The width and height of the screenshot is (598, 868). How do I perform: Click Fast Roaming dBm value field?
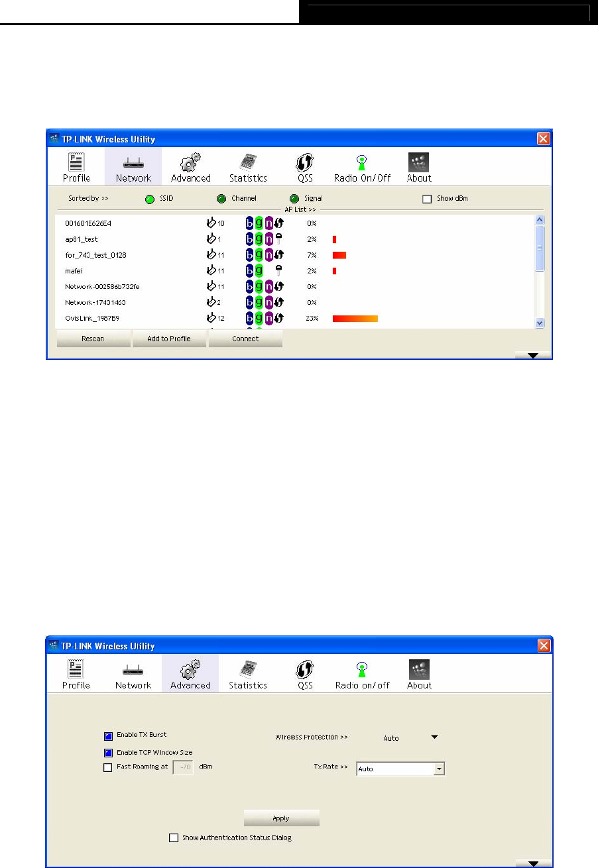[x=183, y=768]
